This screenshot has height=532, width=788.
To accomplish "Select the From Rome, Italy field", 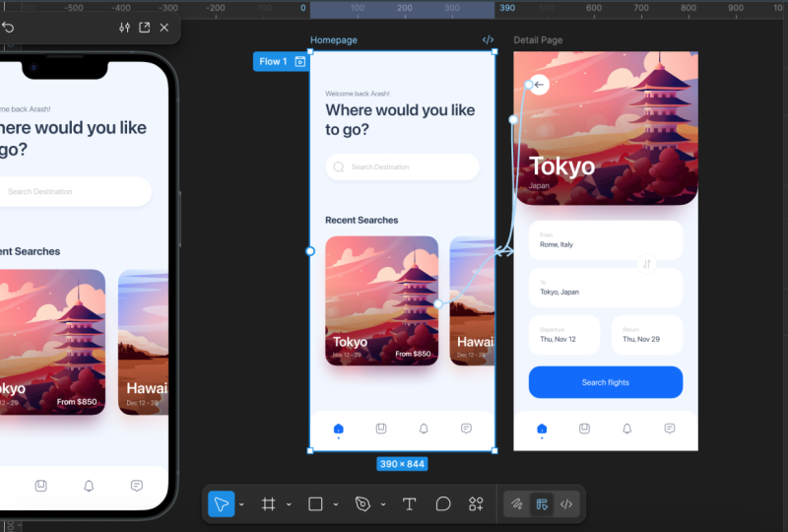I will point(606,240).
